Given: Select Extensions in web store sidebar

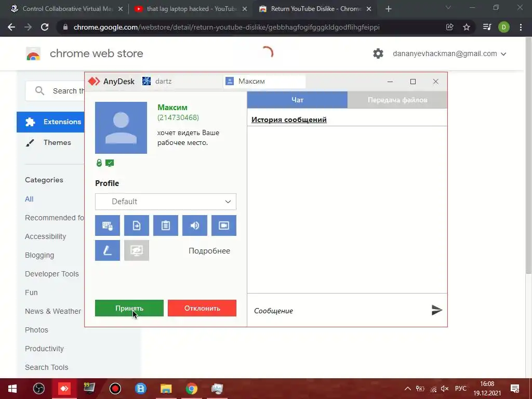Looking at the screenshot, I should coord(50,122).
